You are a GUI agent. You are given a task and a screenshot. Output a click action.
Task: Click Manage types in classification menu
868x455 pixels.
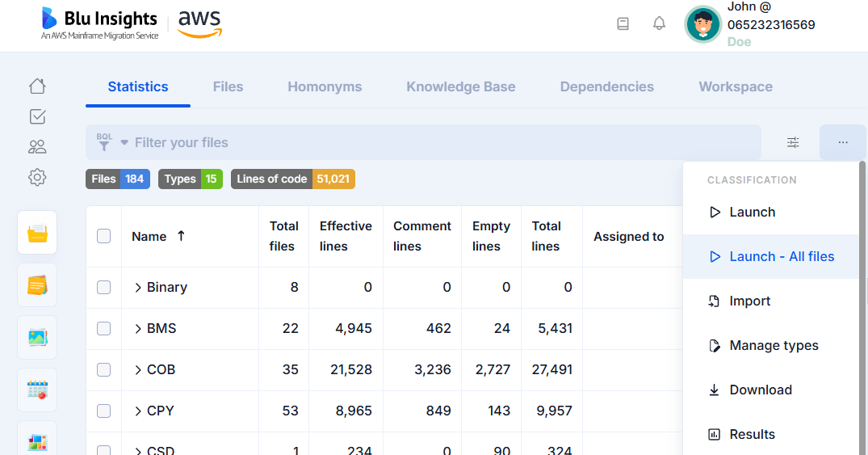(773, 345)
